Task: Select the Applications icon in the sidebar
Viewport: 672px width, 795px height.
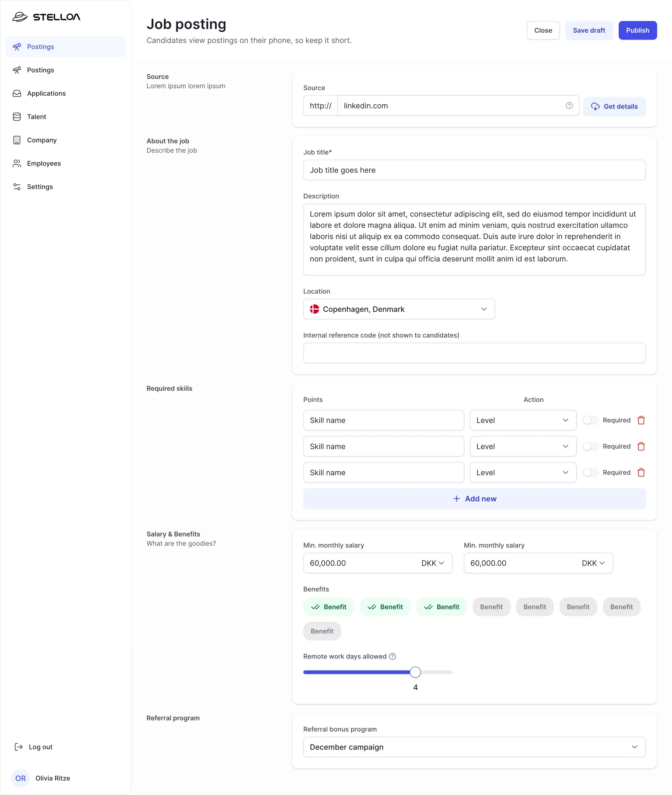Action: (x=17, y=93)
